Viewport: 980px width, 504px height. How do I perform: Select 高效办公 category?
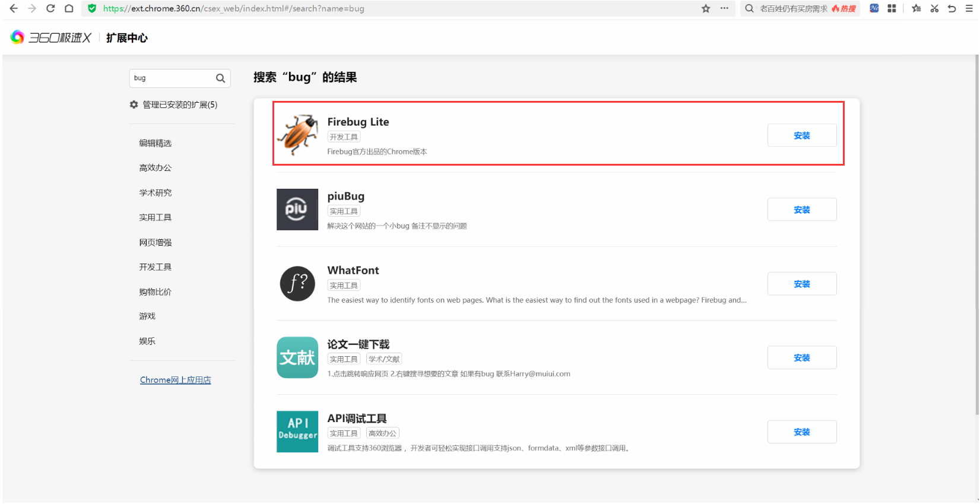tap(156, 168)
